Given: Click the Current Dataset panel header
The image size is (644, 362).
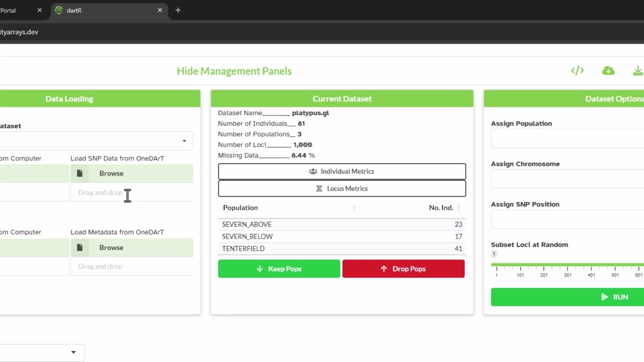Looking at the screenshot, I should pos(342,99).
